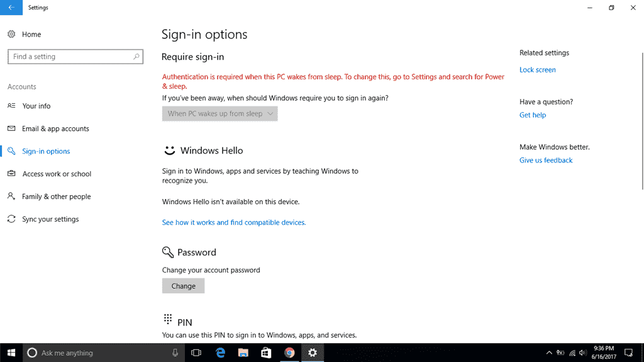
Task: Click the 'Windows Hello isn't available on this device' text
Action: pyautogui.click(x=231, y=201)
